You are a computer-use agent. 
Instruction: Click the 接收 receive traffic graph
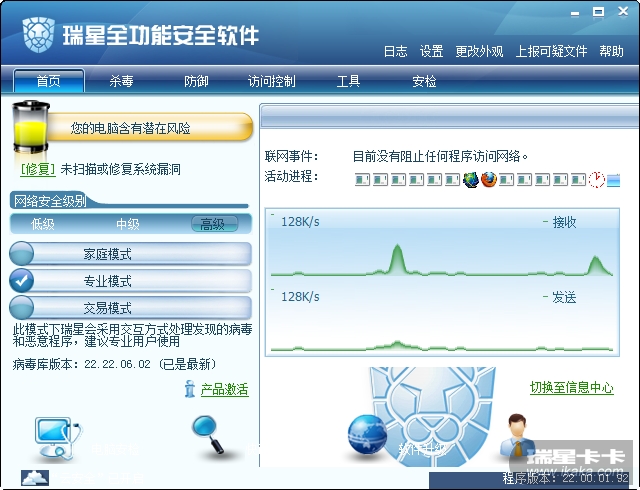pos(442,244)
